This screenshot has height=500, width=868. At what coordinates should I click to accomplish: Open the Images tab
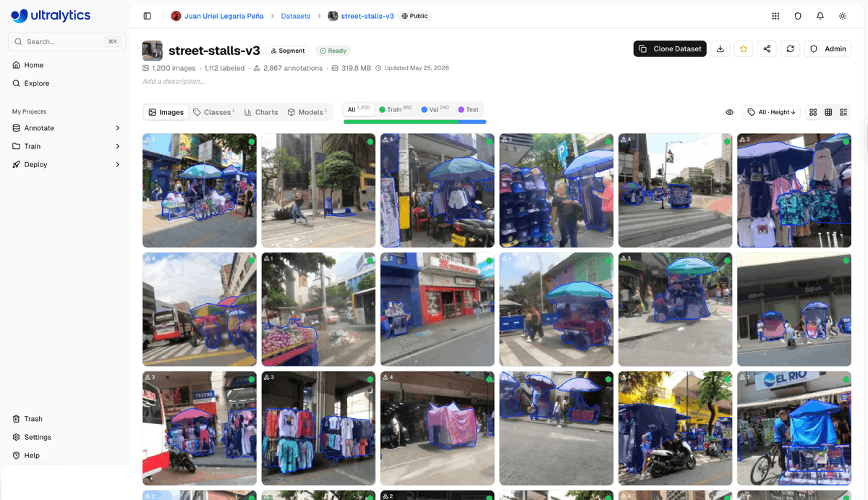pos(166,112)
